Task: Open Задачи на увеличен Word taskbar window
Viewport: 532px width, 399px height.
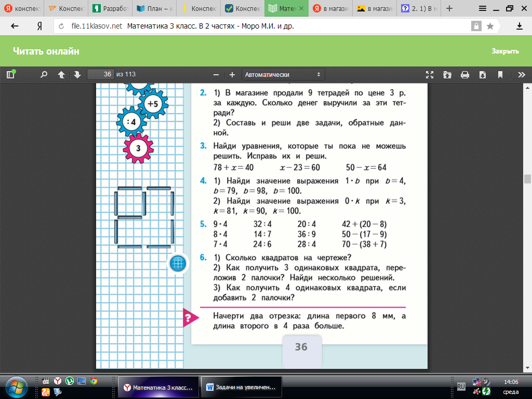Action: 241,387
